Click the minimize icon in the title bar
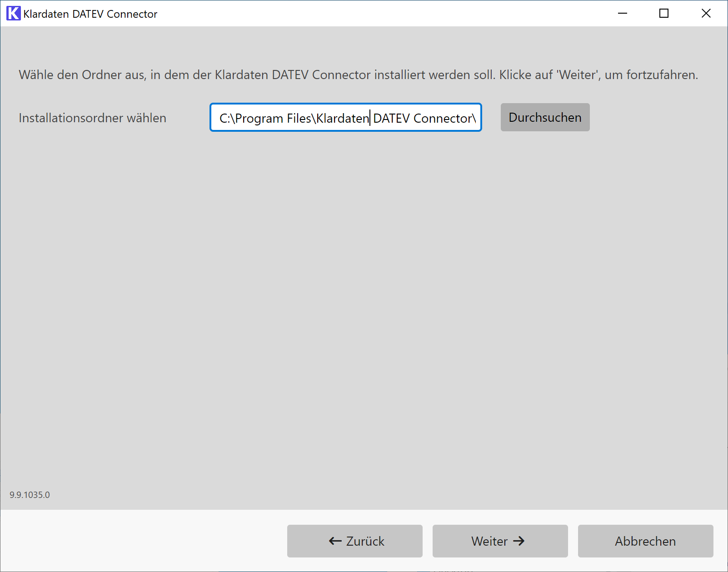728x572 pixels. (x=622, y=13)
